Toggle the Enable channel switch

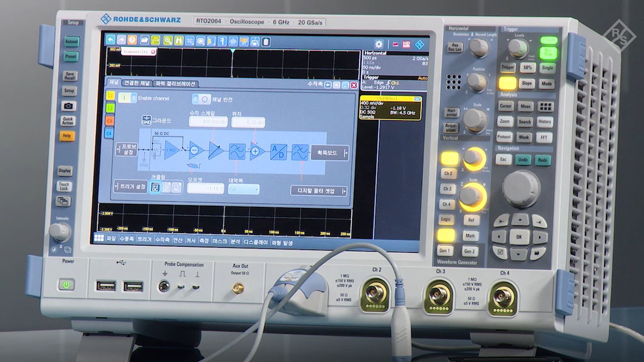pyautogui.click(x=127, y=98)
